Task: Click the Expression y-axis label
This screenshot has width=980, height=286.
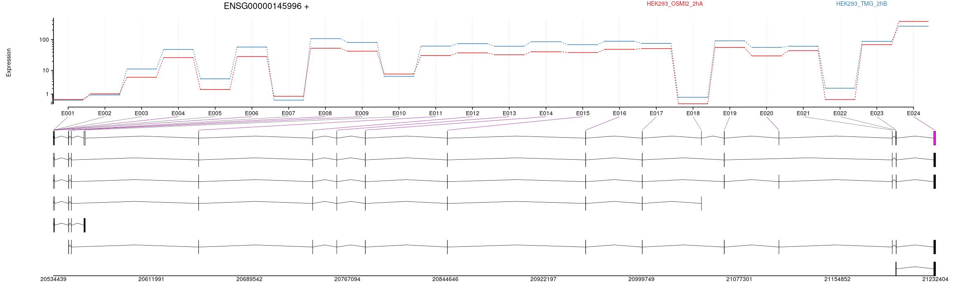Action: [x=9, y=63]
